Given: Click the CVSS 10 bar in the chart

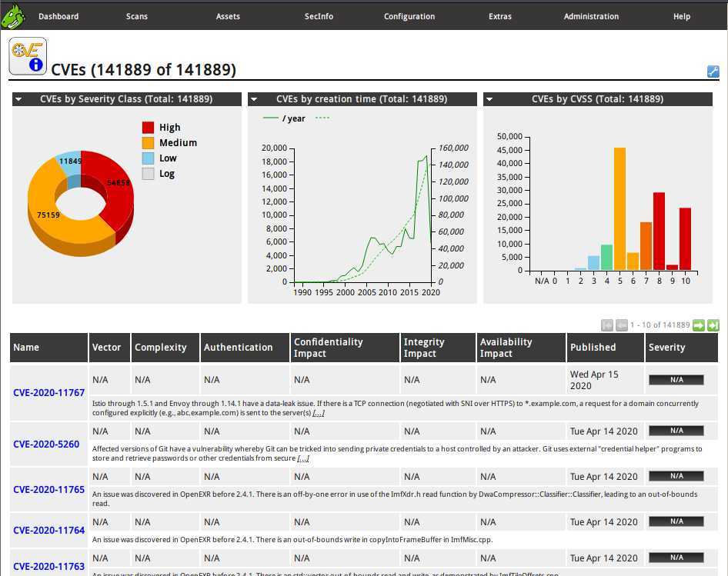Looking at the screenshot, I should point(685,239).
